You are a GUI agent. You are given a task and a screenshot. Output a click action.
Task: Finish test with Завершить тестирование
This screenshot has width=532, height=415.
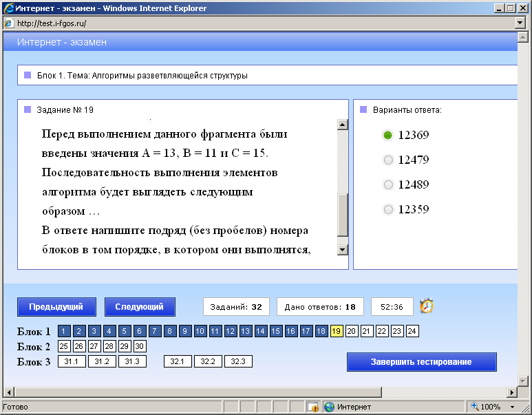tap(421, 362)
